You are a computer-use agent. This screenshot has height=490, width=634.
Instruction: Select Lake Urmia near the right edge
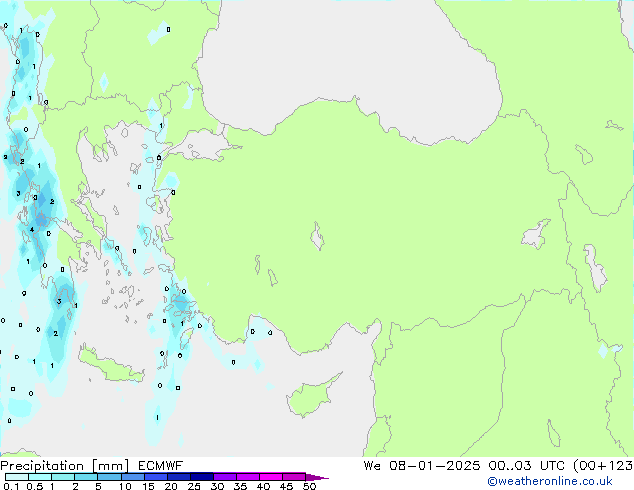pos(596,268)
